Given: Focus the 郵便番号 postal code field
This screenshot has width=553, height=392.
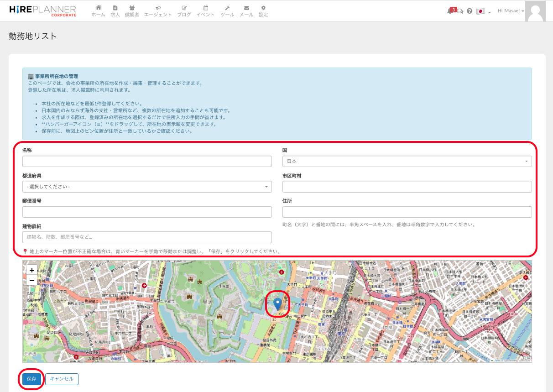Looking at the screenshot, I should [147, 212].
